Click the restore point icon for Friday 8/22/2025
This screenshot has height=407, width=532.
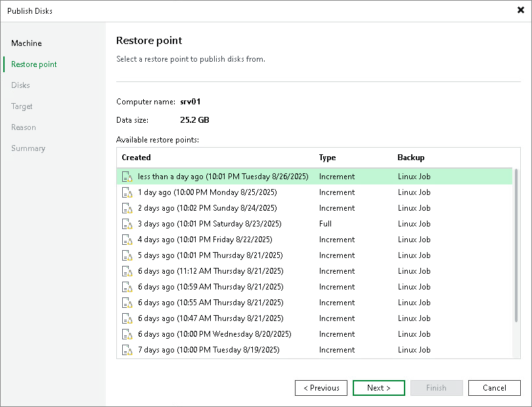[x=127, y=240]
